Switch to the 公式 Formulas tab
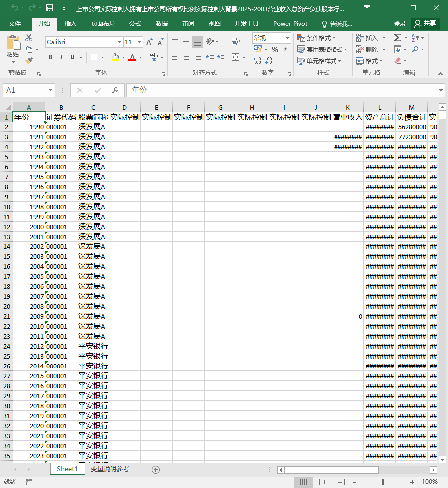The width and height of the screenshot is (448, 488). tap(135, 24)
